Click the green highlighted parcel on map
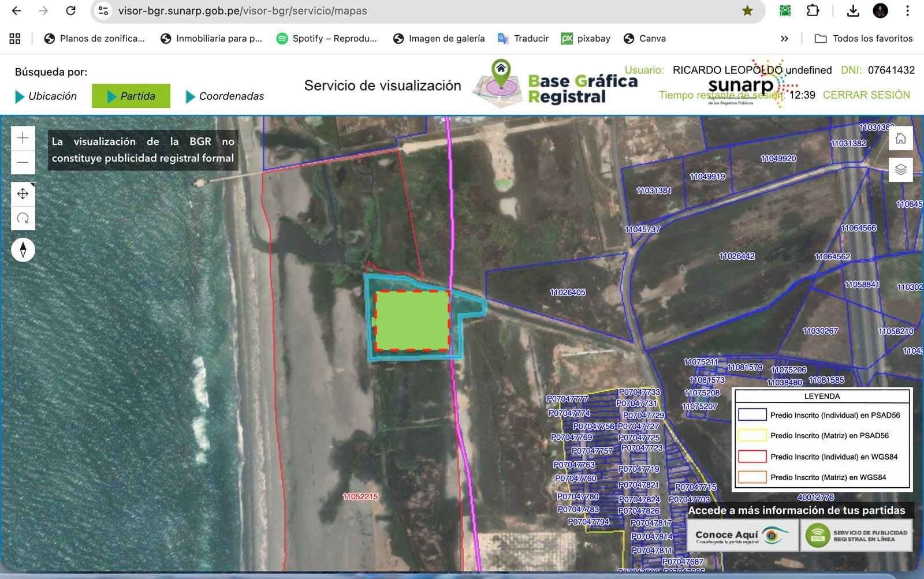 412,320
